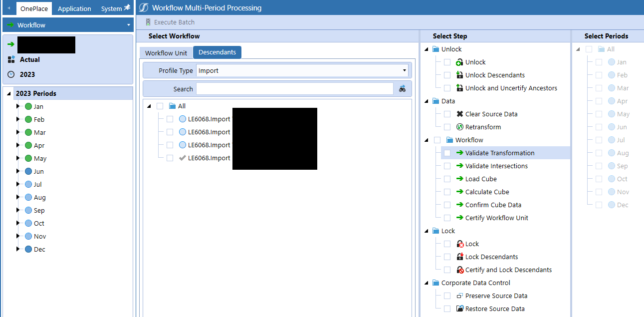The width and height of the screenshot is (644, 317).
Task: Click the Unlock Descendants lock icon
Action: click(460, 75)
